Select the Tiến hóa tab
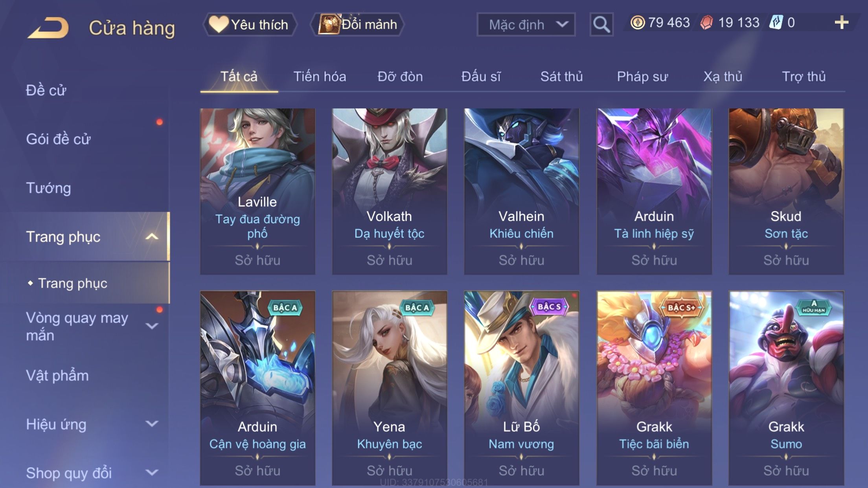The width and height of the screenshot is (868, 488). coord(320,76)
